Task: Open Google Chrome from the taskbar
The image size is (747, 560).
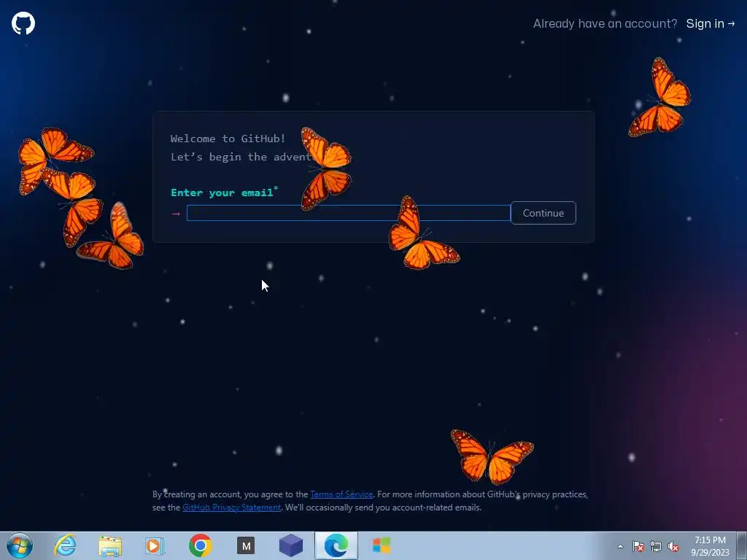Action: [200, 545]
